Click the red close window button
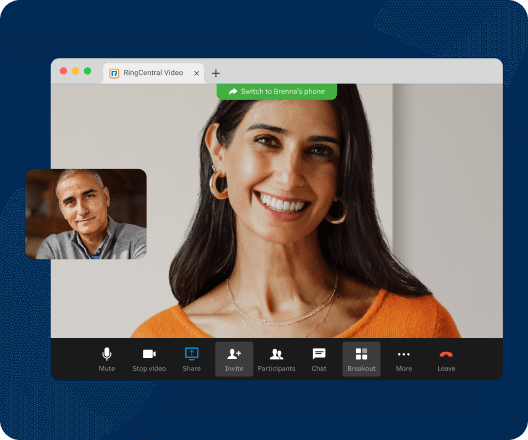The width and height of the screenshot is (528, 440). tap(63, 71)
